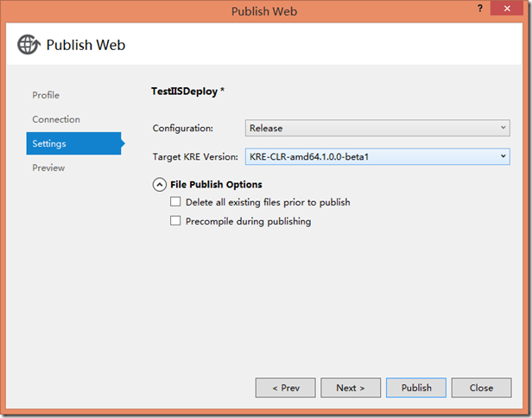Open the Configuration dropdown showing Release
The image size is (532, 418).
[x=377, y=128]
